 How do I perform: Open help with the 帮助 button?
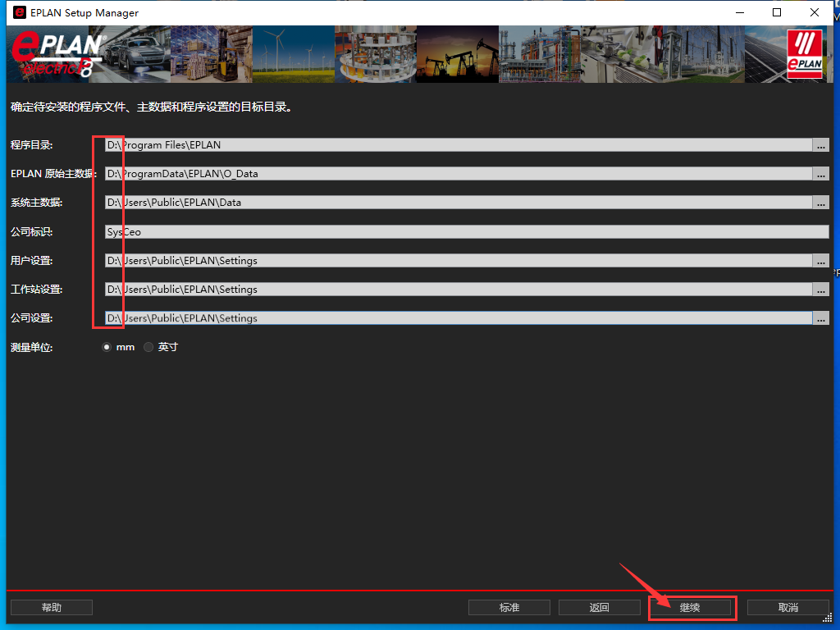51,608
